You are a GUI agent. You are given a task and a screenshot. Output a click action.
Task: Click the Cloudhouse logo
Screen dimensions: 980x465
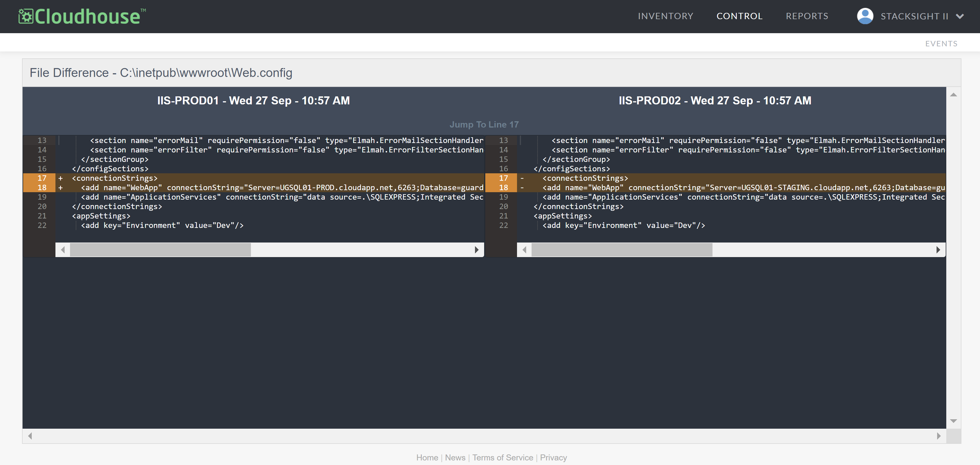tap(82, 16)
